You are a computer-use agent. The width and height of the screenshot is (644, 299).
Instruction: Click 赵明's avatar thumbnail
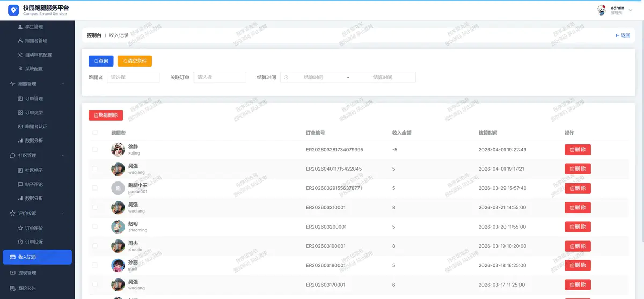click(118, 227)
